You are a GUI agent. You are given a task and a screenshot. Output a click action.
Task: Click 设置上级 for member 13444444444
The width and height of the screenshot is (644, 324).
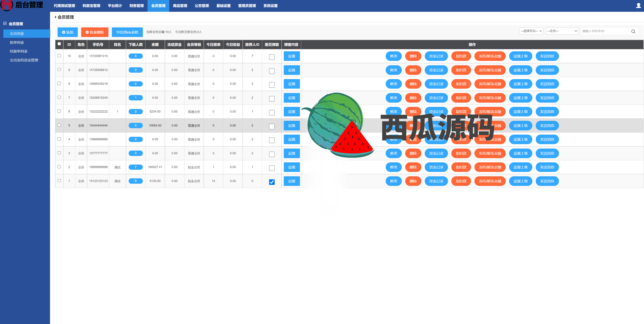point(521,126)
